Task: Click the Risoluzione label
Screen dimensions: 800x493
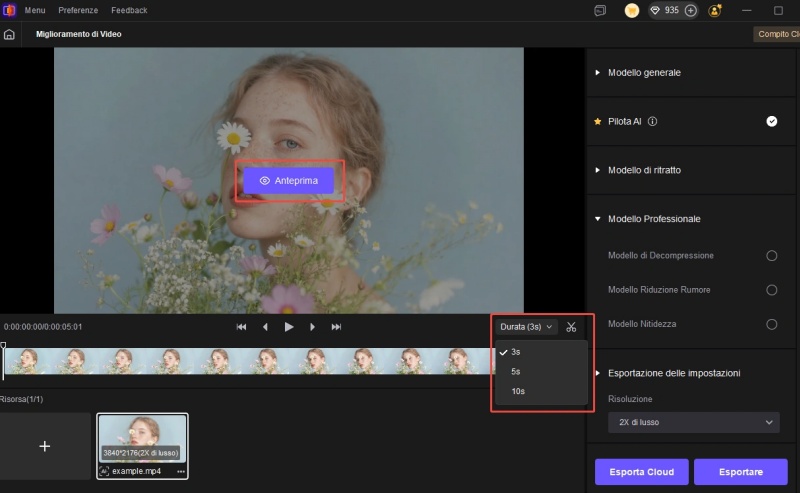Action: 630,399
